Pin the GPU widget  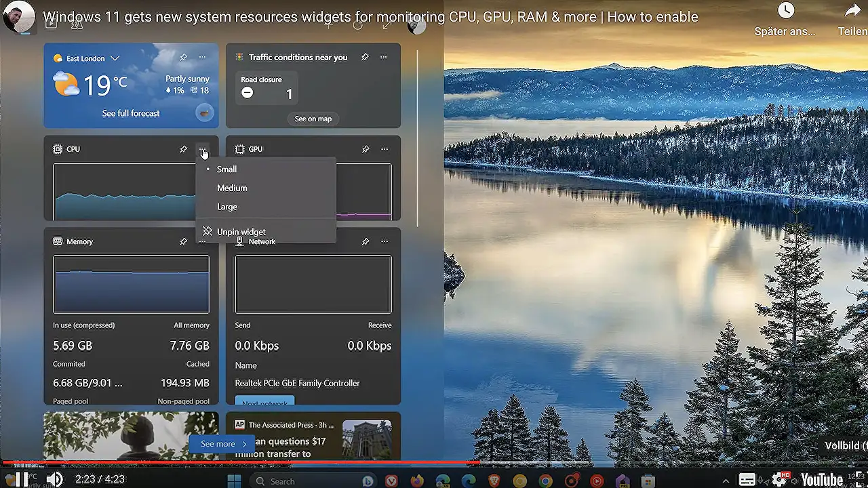(x=366, y=149)
